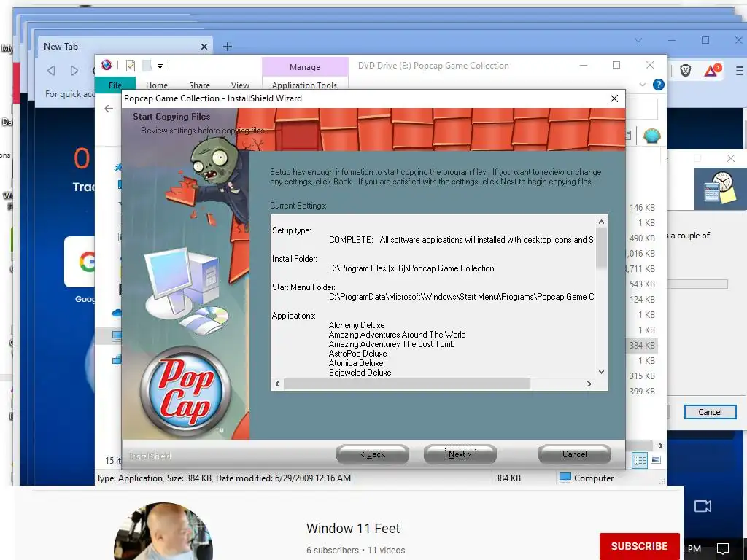Click the install folder path text
The image size is (747, 560).
pyautogui.click(x=411, y=268)
